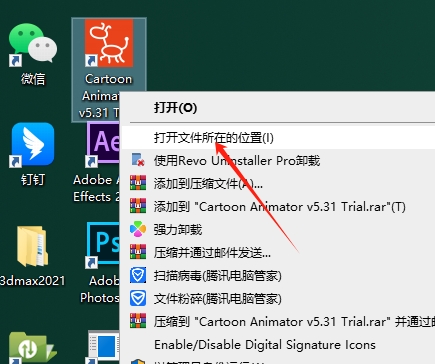
Task: Click shield icon beside 文件粉碎
Action: (x=138, y=298)
